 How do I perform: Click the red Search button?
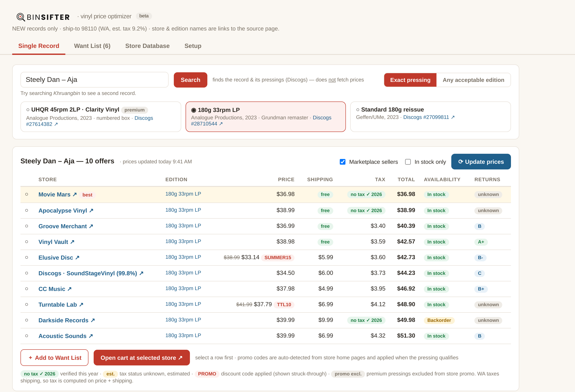[190, 80]
